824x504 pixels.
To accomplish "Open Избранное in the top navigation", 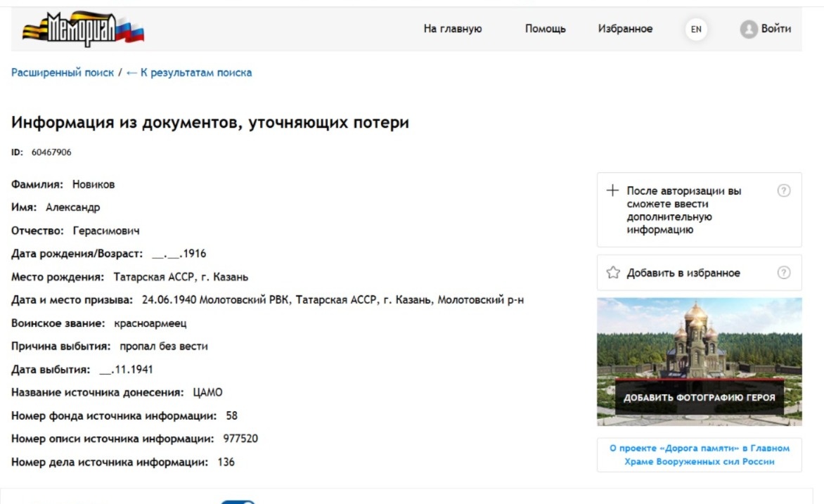I will (625, 29).
